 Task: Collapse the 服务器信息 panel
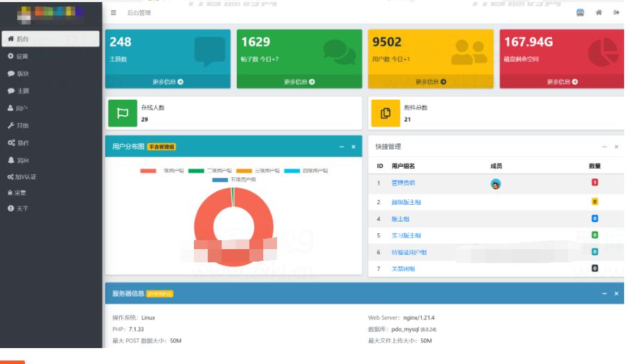click(x=604, y=293)
